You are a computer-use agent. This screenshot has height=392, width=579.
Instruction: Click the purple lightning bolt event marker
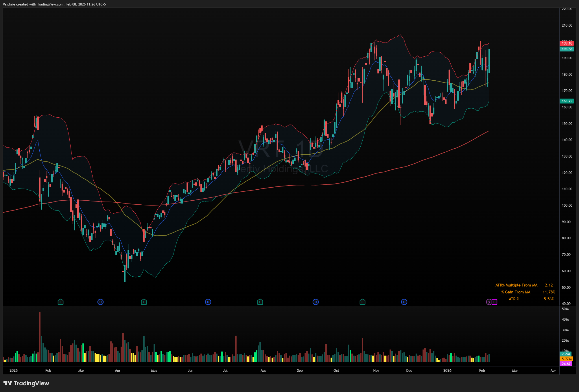(489, 302)
